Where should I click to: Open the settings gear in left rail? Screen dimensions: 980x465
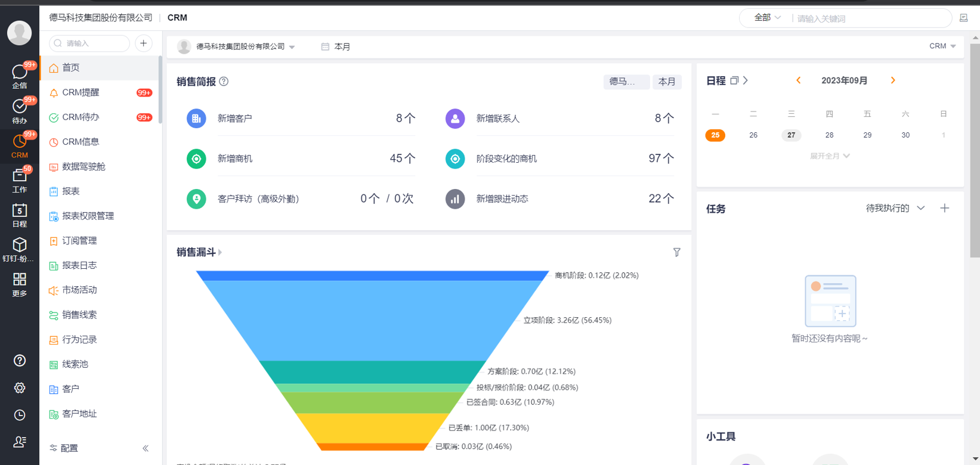[x=19, y=388]
